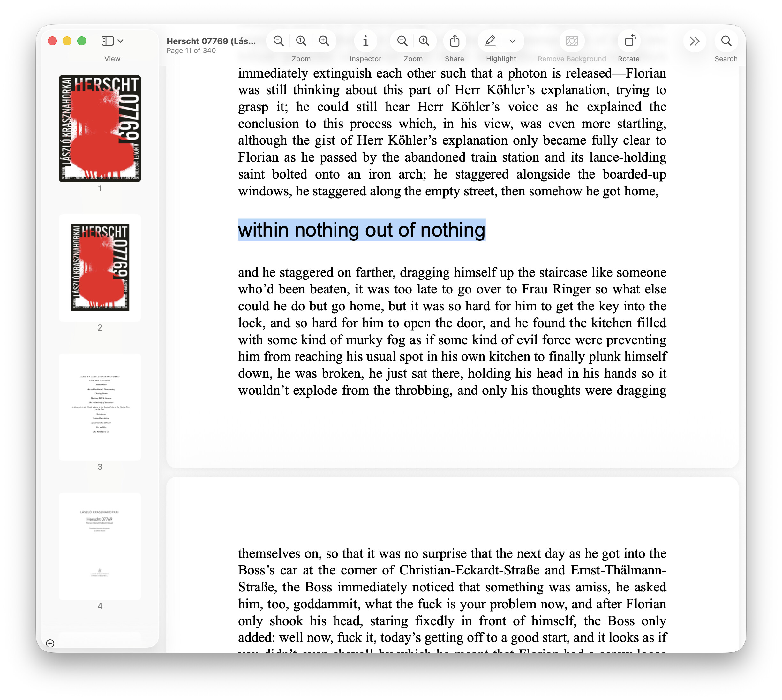Click the add page plus button

pos(50,643)
